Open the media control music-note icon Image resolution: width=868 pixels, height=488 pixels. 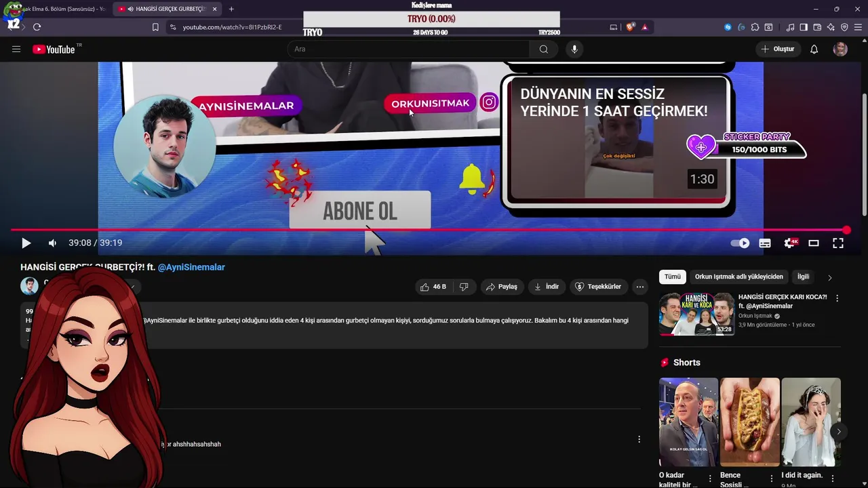(790, 27)
